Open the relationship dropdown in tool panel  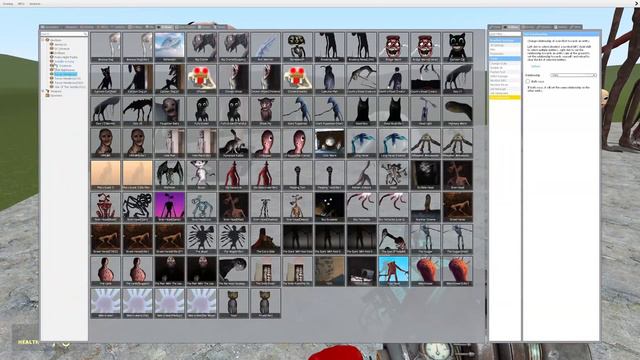pos(573,75)
